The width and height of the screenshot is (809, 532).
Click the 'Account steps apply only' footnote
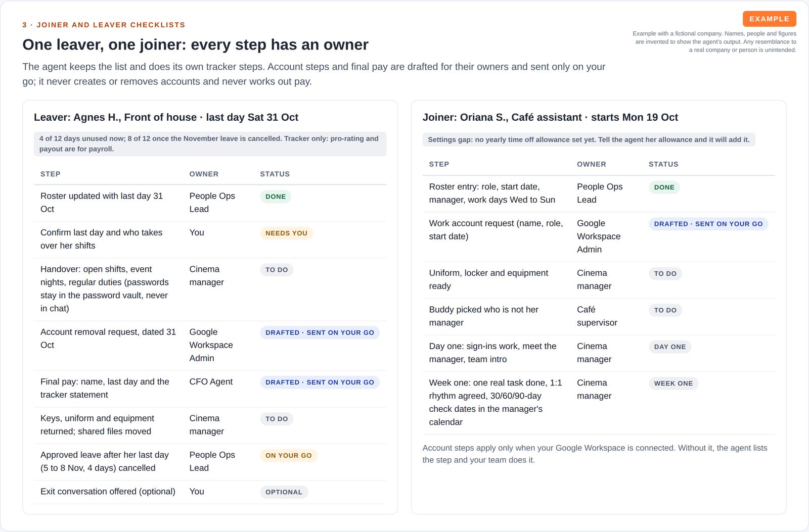pyautogui.click(x=595, y=454)
